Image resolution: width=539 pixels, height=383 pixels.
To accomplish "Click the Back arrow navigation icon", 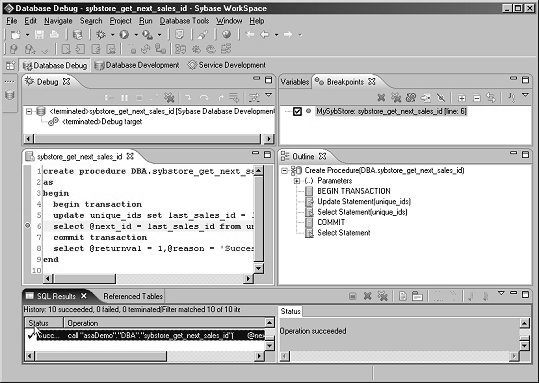I will (265, 34).
